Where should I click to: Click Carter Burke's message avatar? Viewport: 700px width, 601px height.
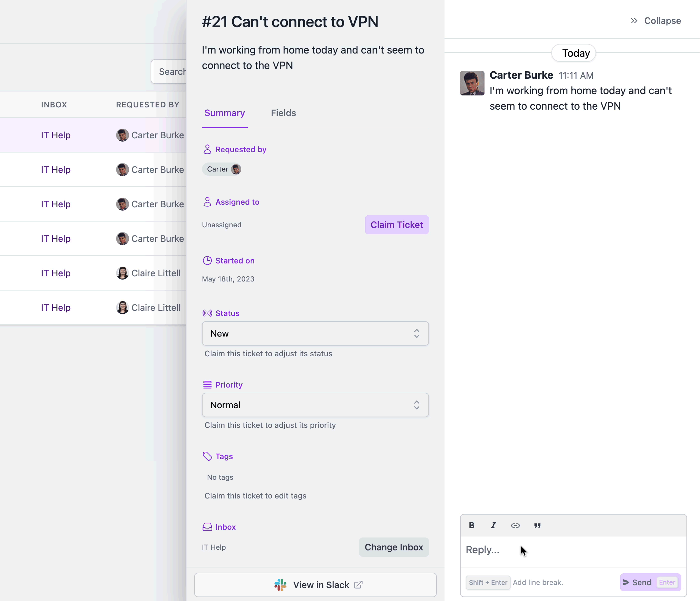[472, 83]
